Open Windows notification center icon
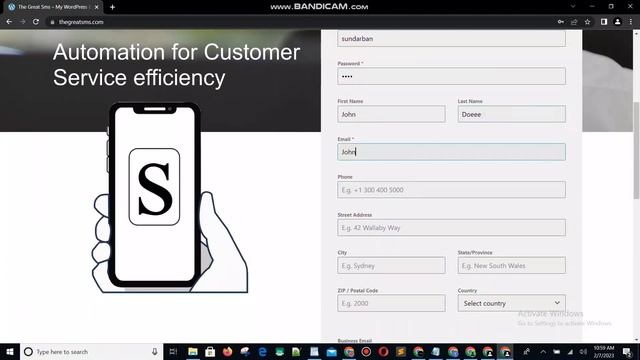The image size is (640, 360). [627, 351]
